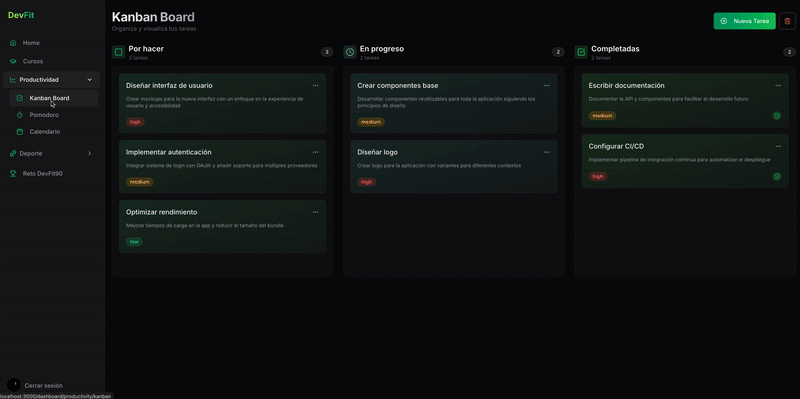Viewport: 800px width, 399px height.
Task: Toggle completed check on Escribir documentación
Action: [777, 116]
